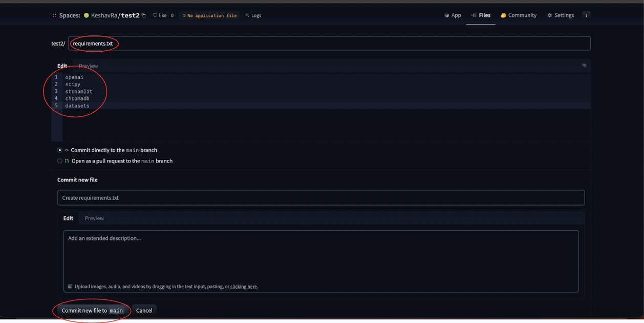Click the image upload icon in description box

[70, 287]
